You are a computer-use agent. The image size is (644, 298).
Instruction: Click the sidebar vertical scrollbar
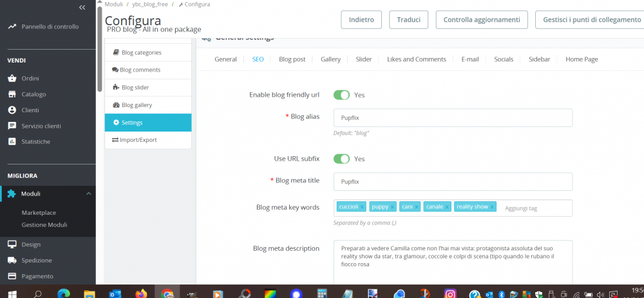click(99, 50)
